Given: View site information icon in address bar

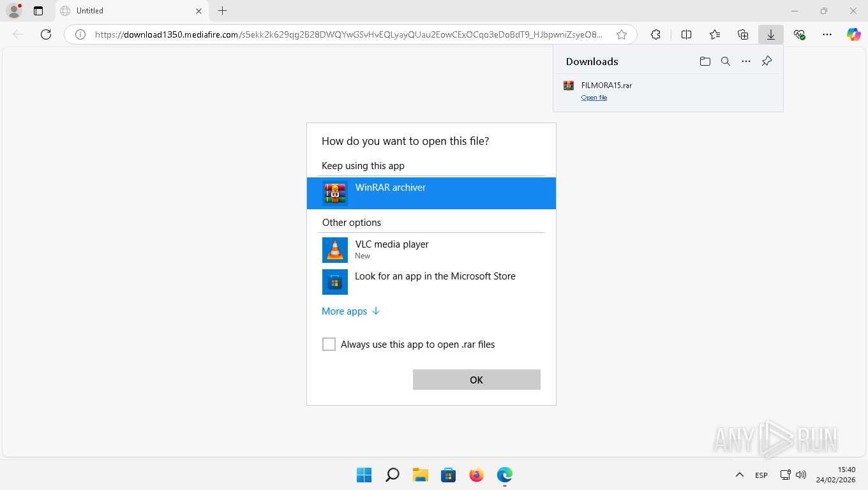Looking at the screenshot, I should point(80,34).
